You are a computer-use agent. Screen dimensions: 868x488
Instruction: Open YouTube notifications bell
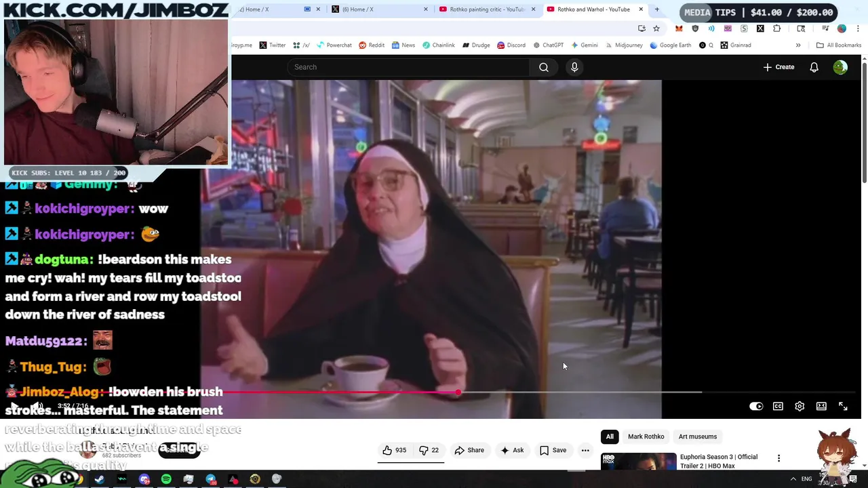click(814, 67)
